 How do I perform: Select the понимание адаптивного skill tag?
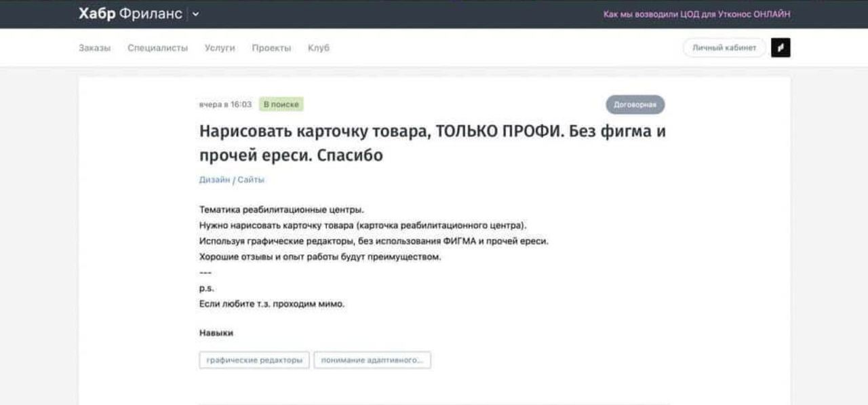tap(372, 360)
